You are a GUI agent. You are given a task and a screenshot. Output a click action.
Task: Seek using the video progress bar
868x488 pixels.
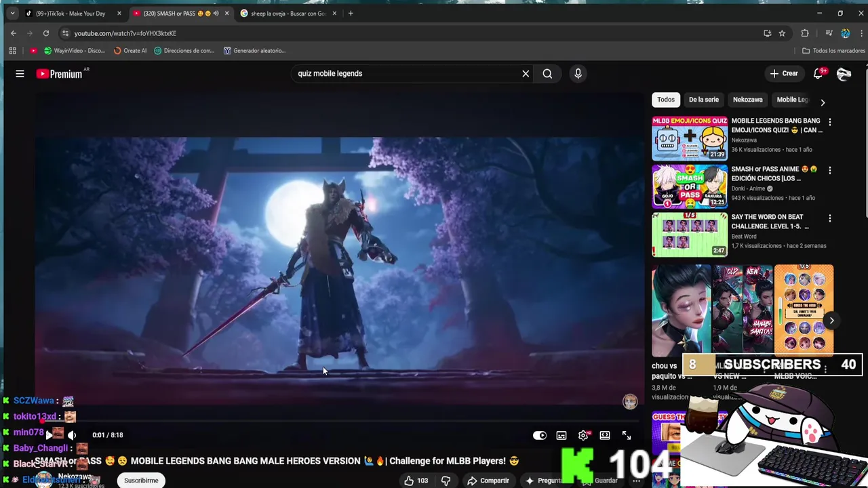339,422
